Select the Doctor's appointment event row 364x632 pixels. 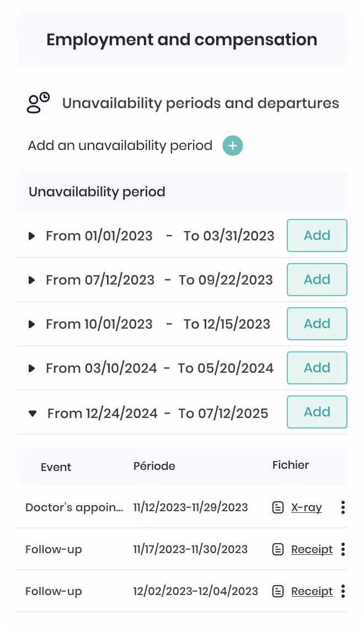point(182,507)
